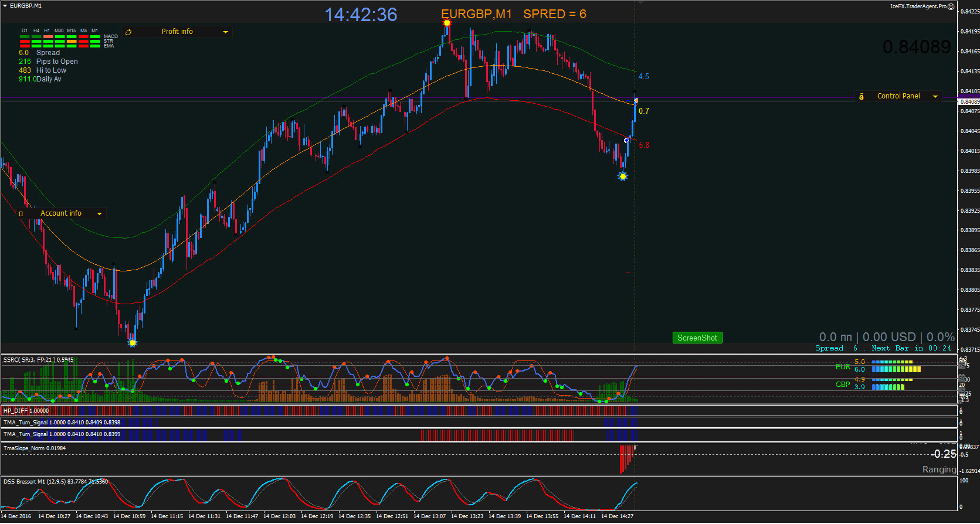Click the TMA_Turn_Signal label ending 0.8399
The height and width of the screenshot is (524, 980).
click(x=62, y=434)
